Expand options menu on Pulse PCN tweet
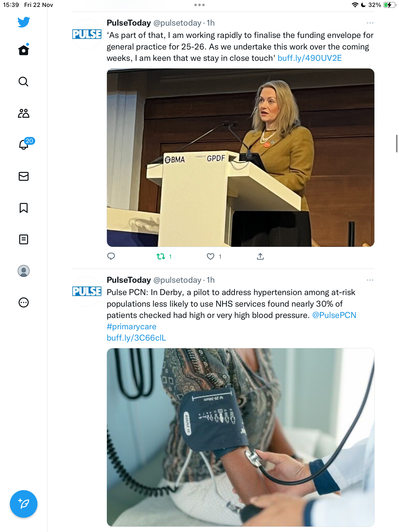Screen dimensions: 399x532 click(370, 280)
